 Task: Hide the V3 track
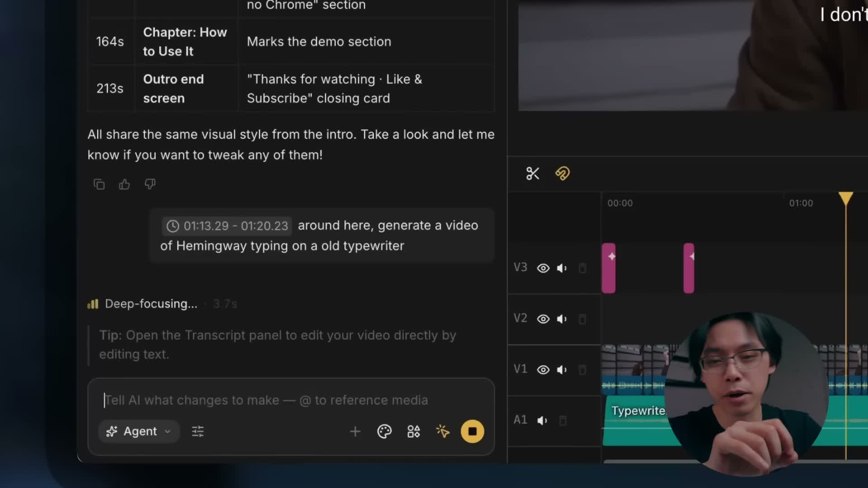pyautogui.click(x=543, y=268)
